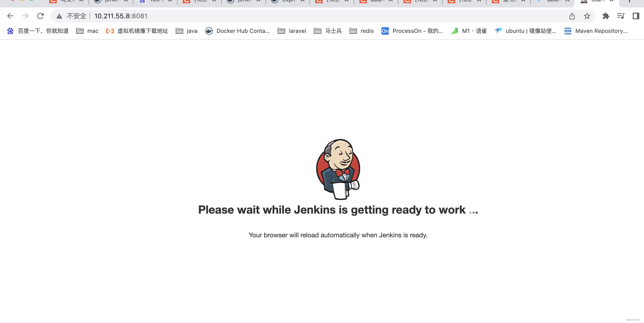Open the media control icon
Viewport: 644px width, 323px height.
click(621, 16)
